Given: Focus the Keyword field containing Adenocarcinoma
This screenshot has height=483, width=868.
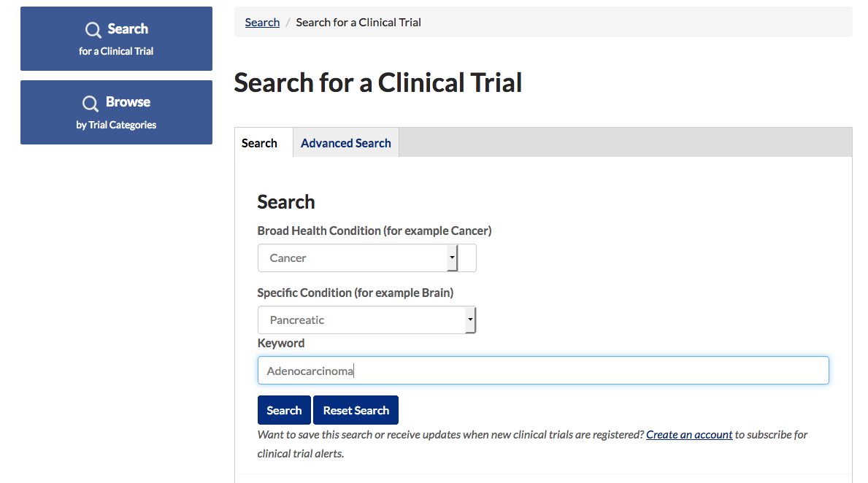Looking at the screenshot, I should [543, 370].
